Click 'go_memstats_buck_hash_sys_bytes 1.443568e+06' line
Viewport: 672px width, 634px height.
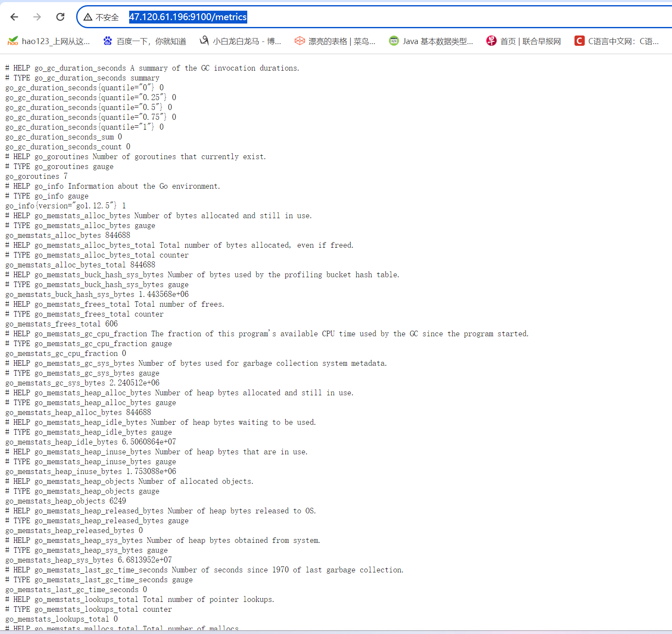coord(97,294)
